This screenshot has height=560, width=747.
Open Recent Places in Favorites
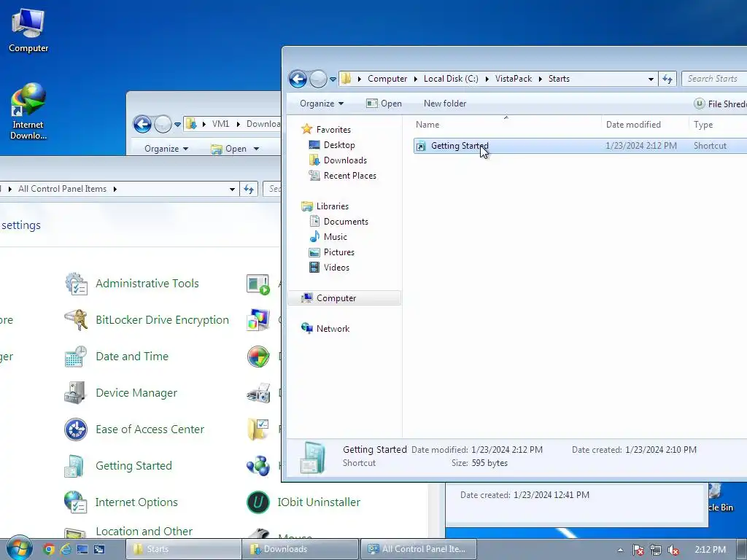pyautogui.click(x=349, y=175)
